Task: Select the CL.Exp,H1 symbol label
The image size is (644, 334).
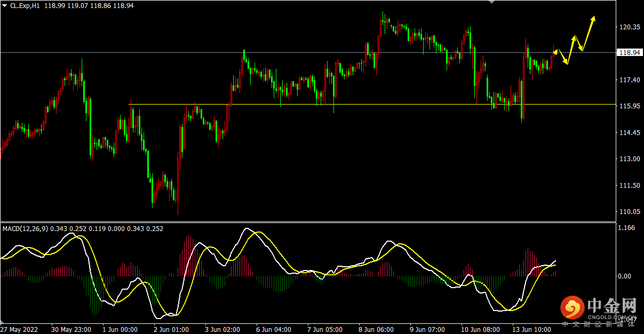Action: coord(26,5)
